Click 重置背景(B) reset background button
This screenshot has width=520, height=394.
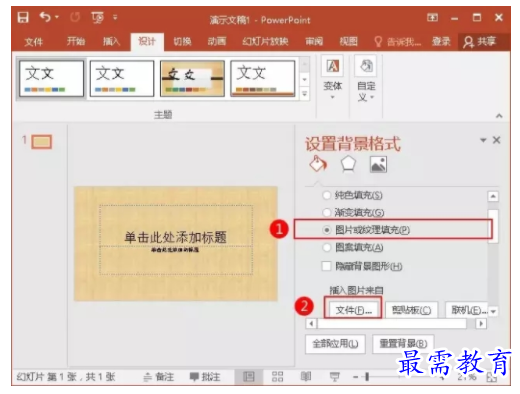pos(403,344)
